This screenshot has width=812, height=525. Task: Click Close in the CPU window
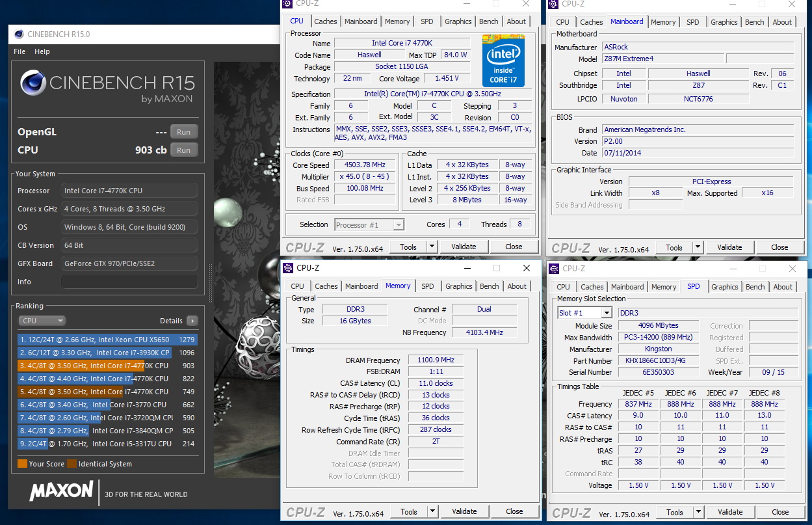[514, 247]
